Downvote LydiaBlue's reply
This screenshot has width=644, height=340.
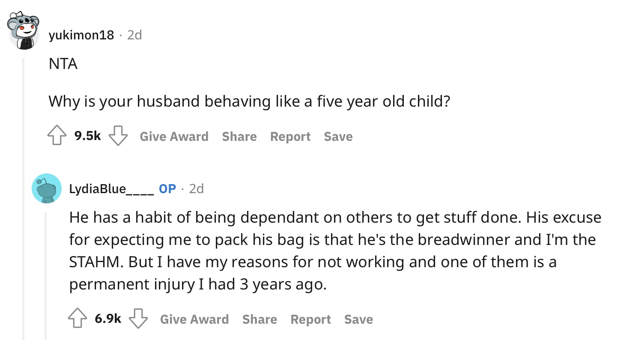tap(139, 319)
